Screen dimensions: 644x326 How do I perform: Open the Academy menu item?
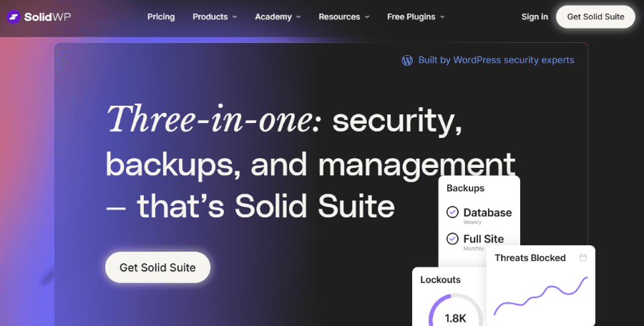coord(273,17)
